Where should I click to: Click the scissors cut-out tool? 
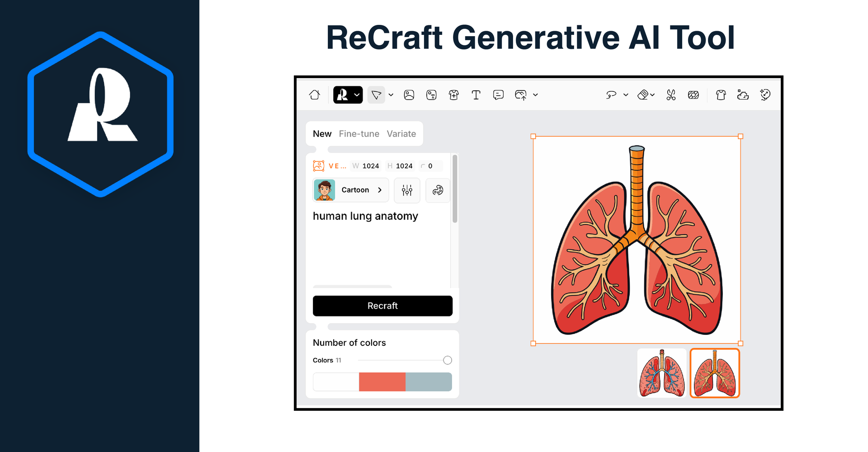tap(671, 95)
